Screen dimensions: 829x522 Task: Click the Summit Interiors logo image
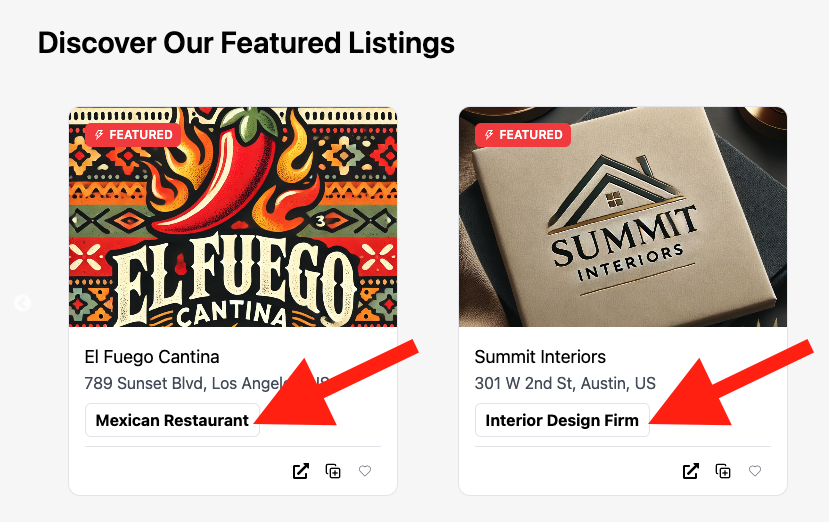coord(622,230)
